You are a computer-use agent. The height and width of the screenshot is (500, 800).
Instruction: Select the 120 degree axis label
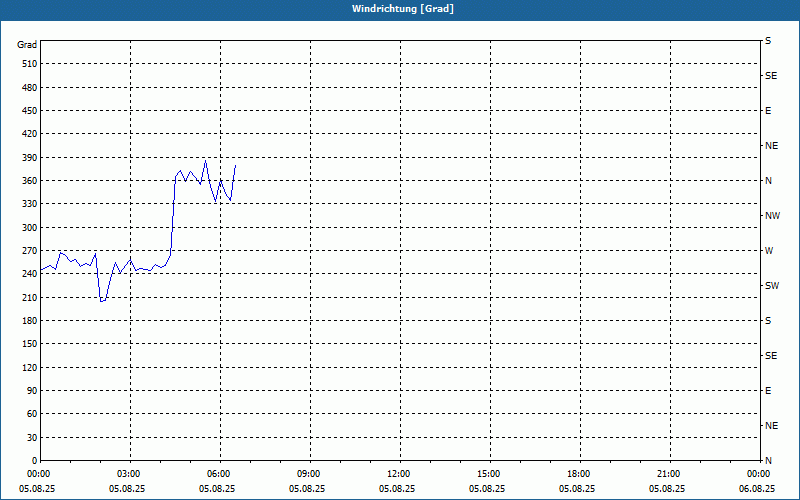pyautogui.click(x=30, y=367)
